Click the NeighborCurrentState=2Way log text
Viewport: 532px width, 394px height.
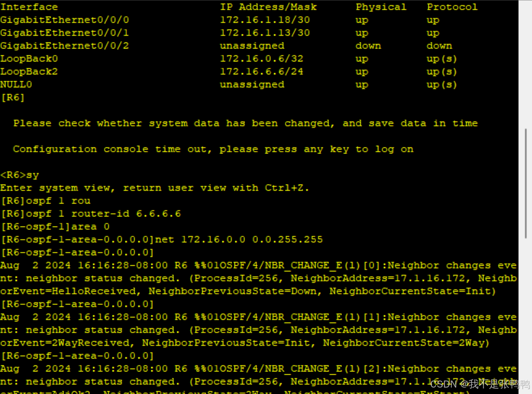(x=406, y=343)
